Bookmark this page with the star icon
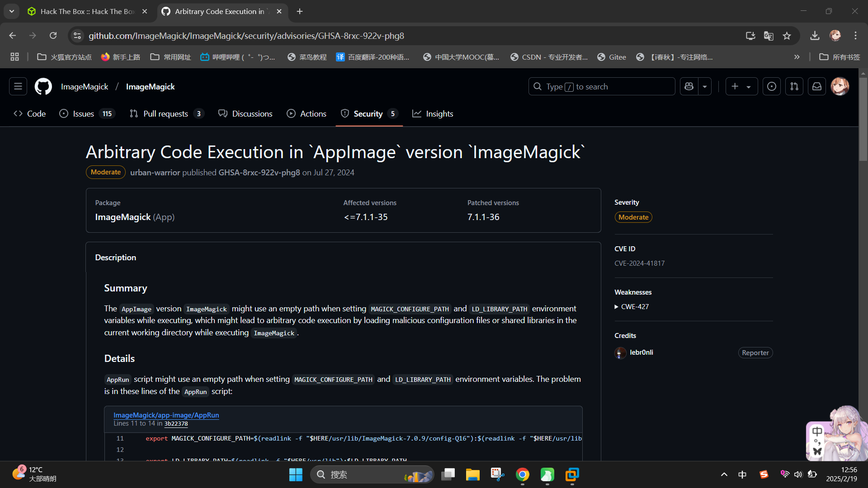Screen dimensions: 868x488 [x=787, y=36]
